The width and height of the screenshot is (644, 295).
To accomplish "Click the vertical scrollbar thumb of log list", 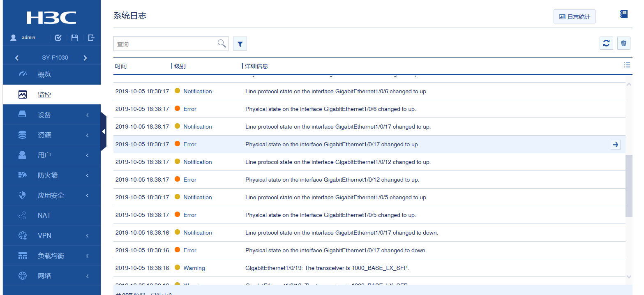I will [x=629, y=186].
